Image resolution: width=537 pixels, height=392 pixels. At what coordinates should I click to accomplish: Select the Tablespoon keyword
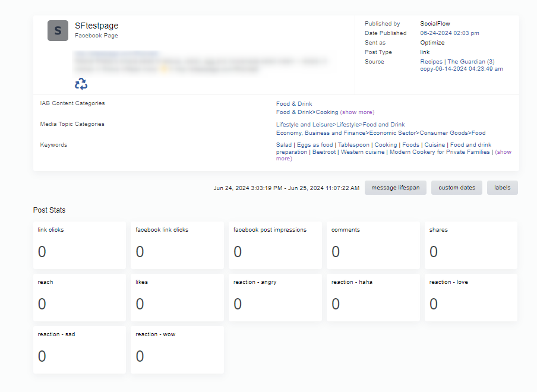point(353,145)
